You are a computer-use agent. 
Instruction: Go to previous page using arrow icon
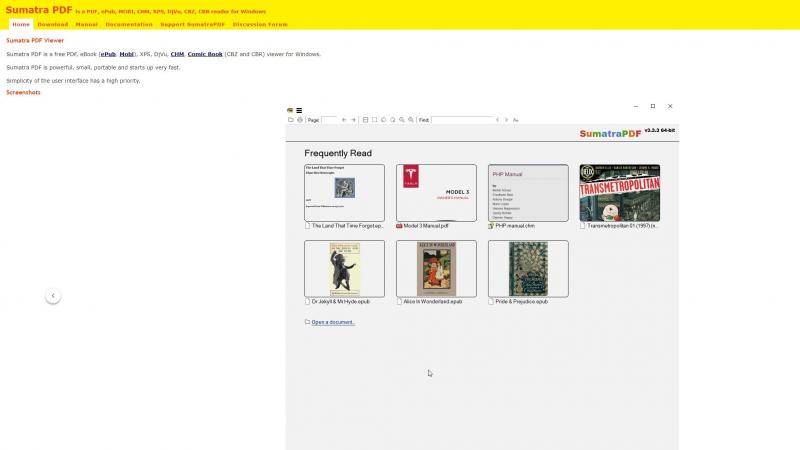click(344, 120)
